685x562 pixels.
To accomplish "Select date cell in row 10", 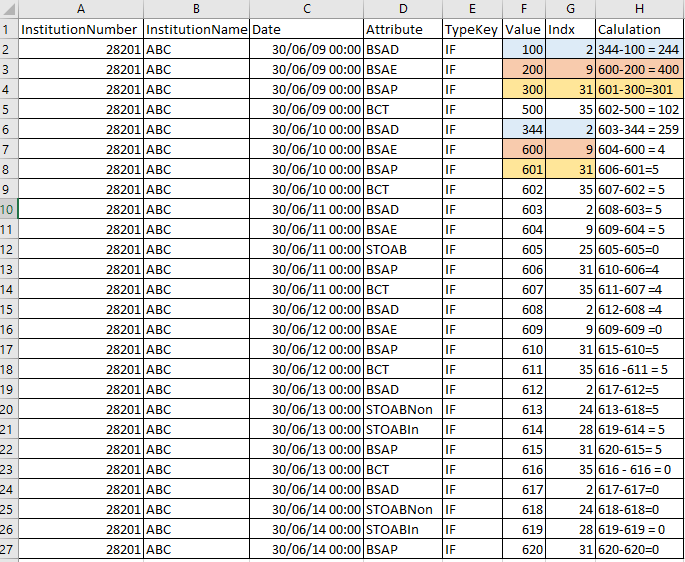I will [x=307, y=209].
